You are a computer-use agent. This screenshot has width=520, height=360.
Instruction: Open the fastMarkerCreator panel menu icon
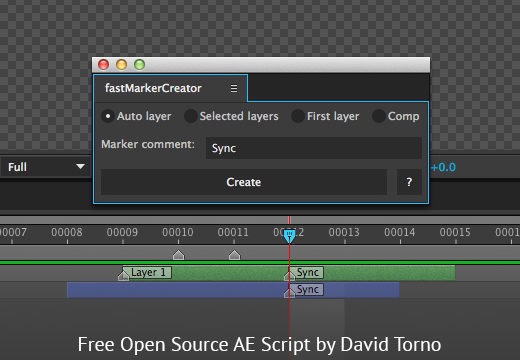pos(234,88)
